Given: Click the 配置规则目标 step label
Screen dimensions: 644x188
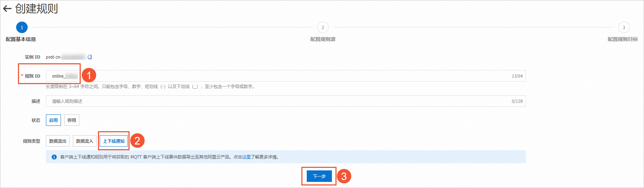Looking at the screenshot, I should click(623, 39).
